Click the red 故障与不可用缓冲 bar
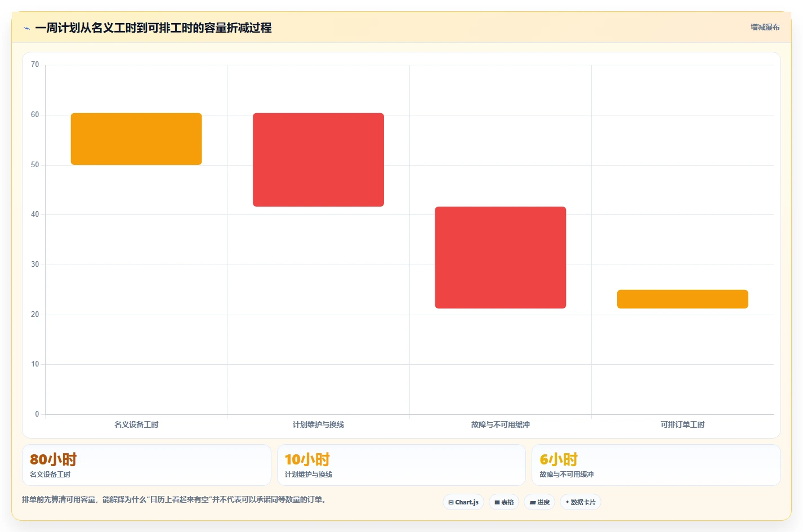Image resolution: width=803 pixels, height=532 pixels. click(501, 257)
